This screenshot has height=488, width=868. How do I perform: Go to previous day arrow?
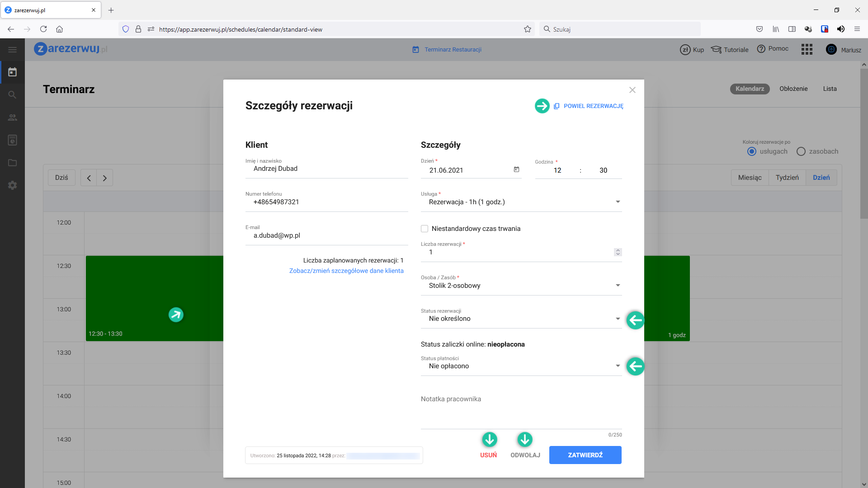point(89,178)
